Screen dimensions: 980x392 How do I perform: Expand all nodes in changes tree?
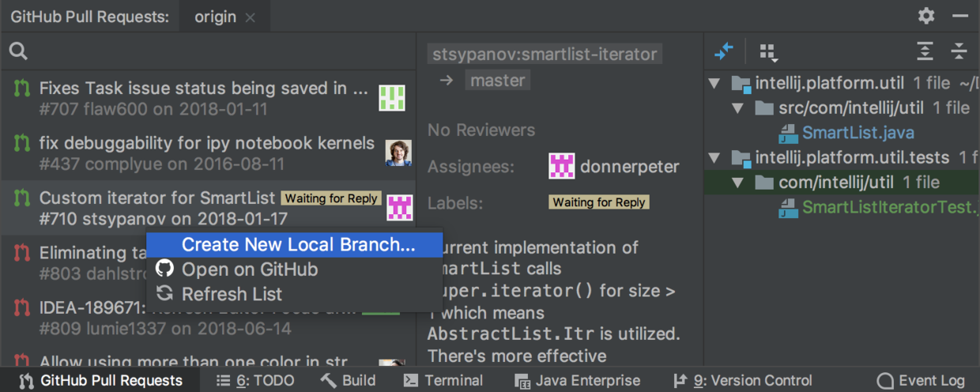(925, 51)
